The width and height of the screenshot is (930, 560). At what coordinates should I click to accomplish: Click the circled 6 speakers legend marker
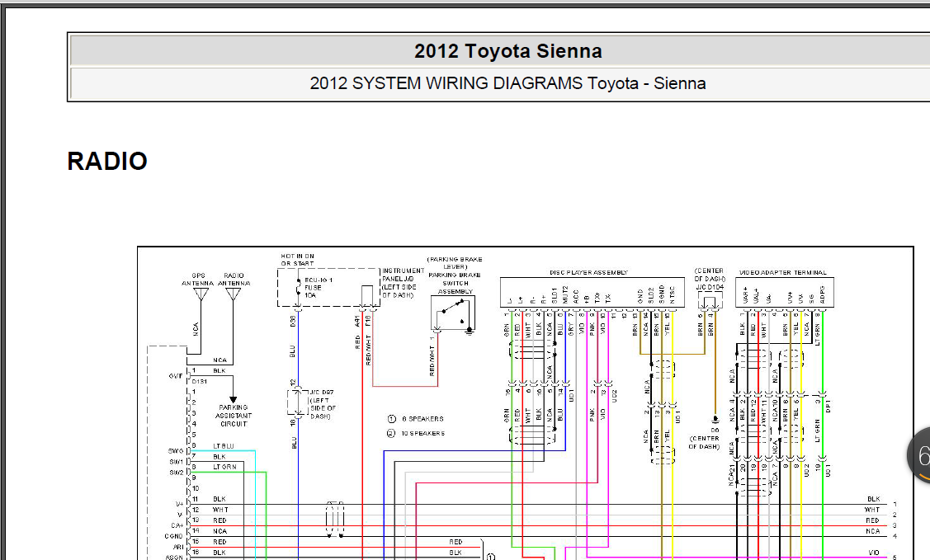click(x=391, y=419)
